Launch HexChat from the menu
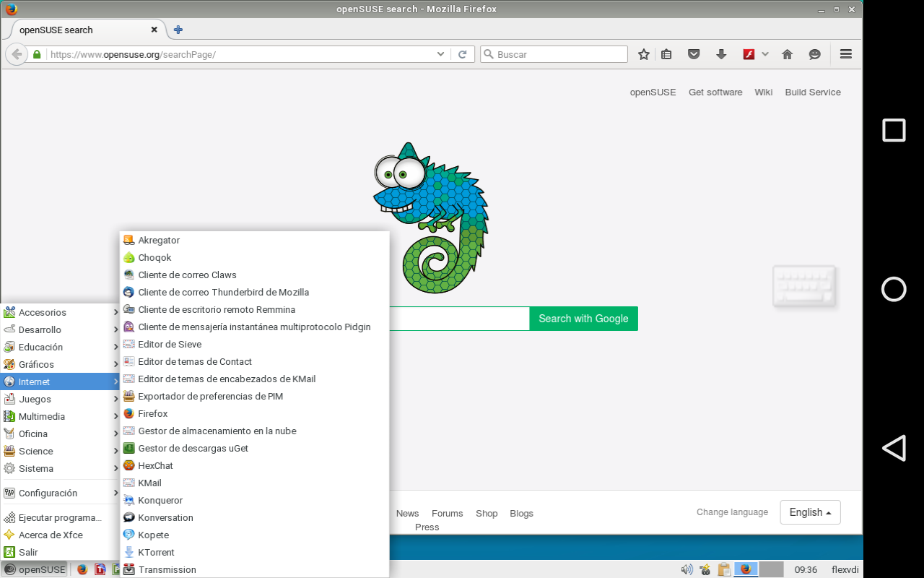 point(254,465)
